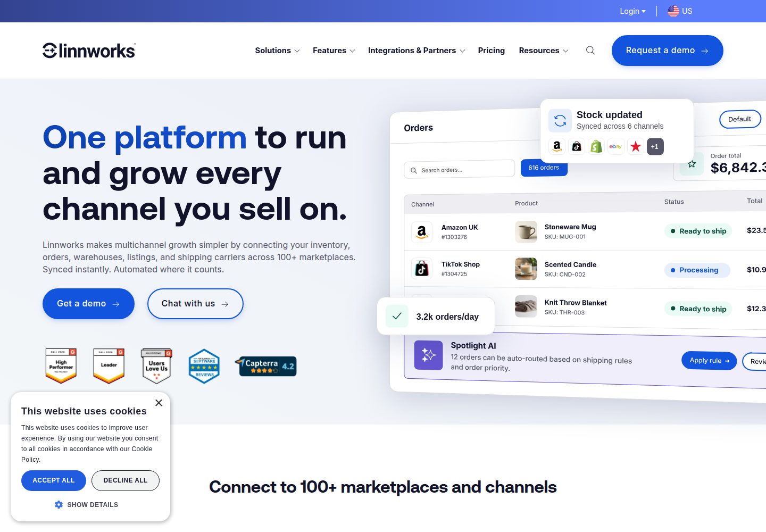Click the Default button in Orders panel
This screenshot has height=532, width=766.
(740, 119)
